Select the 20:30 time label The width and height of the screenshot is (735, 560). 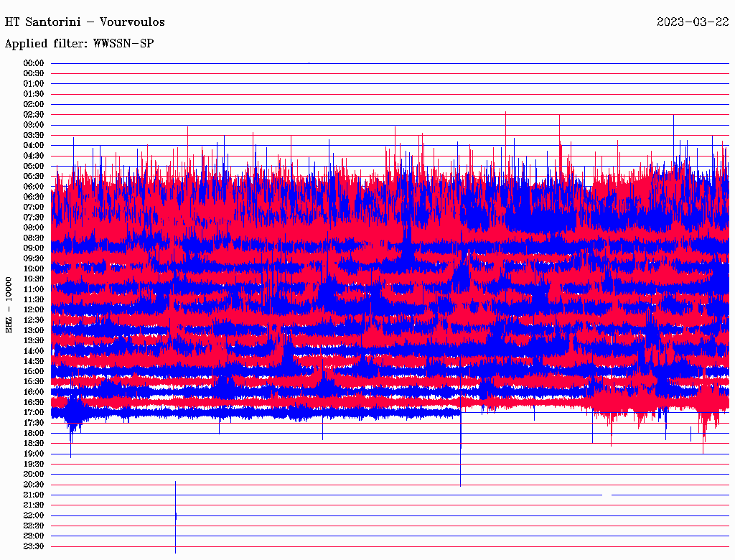pos(34,485)
